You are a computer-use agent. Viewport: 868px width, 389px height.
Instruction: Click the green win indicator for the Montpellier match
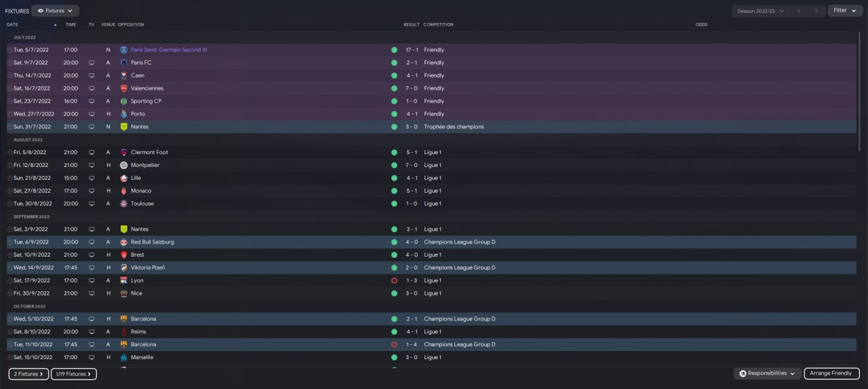(394, 165)
